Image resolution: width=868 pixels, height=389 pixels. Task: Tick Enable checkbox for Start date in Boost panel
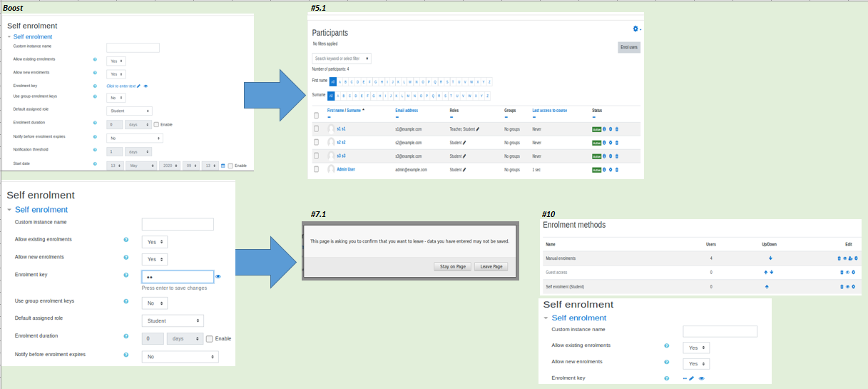[230, 166]
